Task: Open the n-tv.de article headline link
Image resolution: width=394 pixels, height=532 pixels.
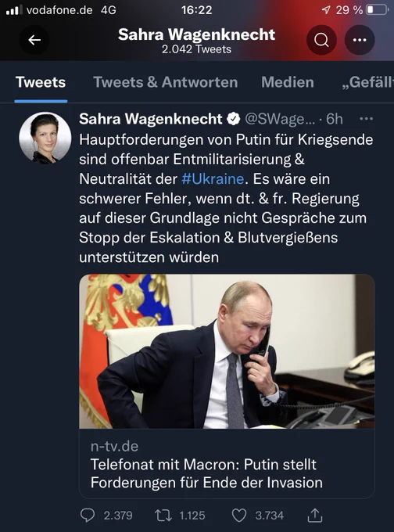Action: pyautogui.click(x=206, y=473)
